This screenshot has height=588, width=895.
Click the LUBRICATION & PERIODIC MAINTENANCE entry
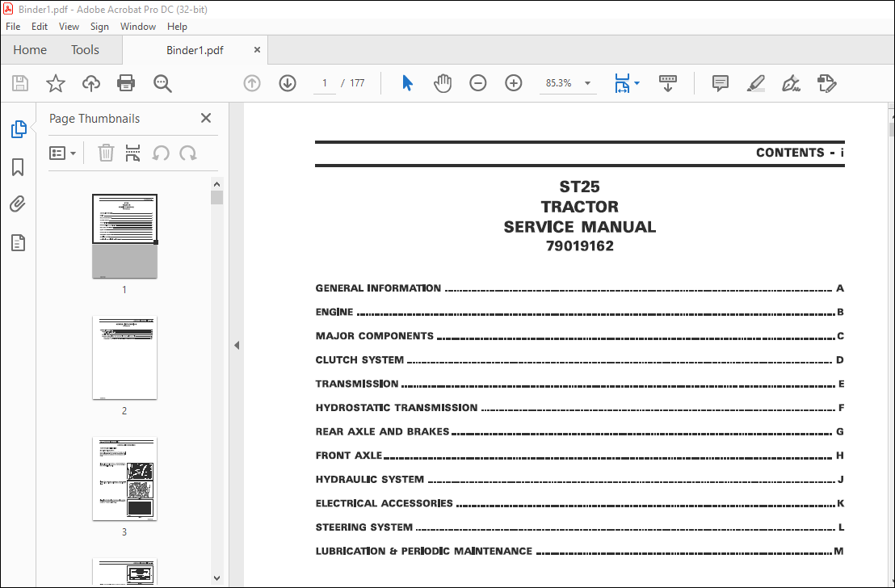click(579, 552)
